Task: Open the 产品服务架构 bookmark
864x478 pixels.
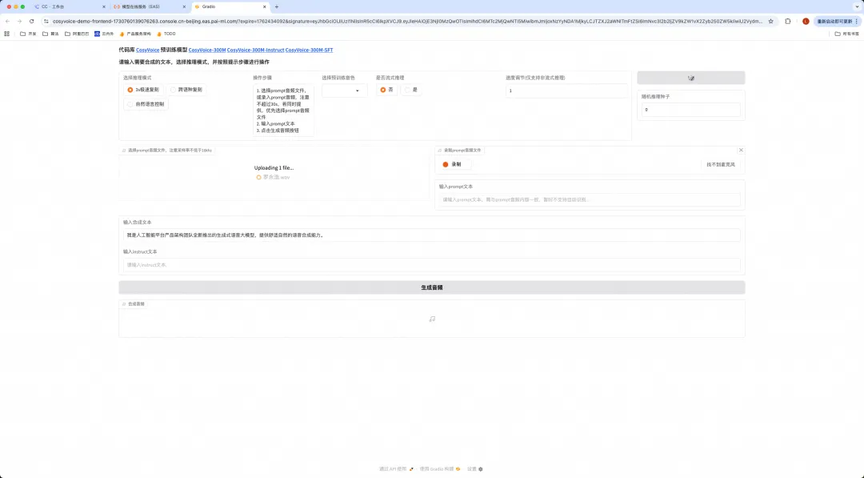Action: pos(135,34)
